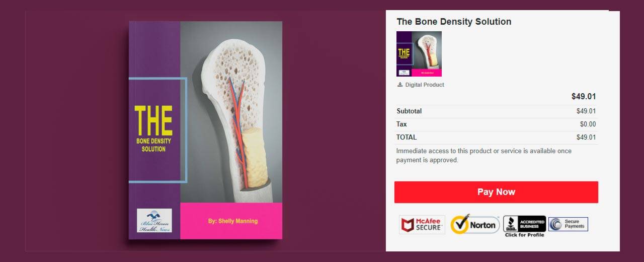This screenshot has width=644, height=262.
Task: Click the red Pay Now button
Action: [x=496, y=192]
